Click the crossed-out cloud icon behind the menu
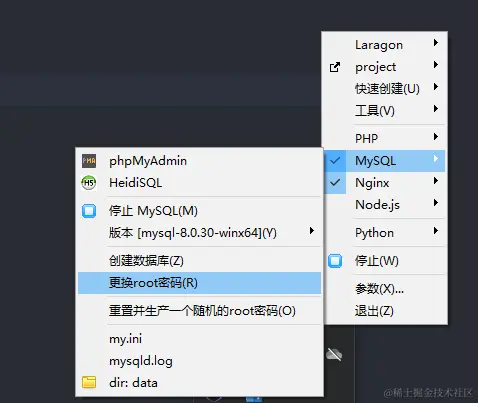The width and height of the screenshot is (478, 403). pyautogui.click(x=334, y=354)
